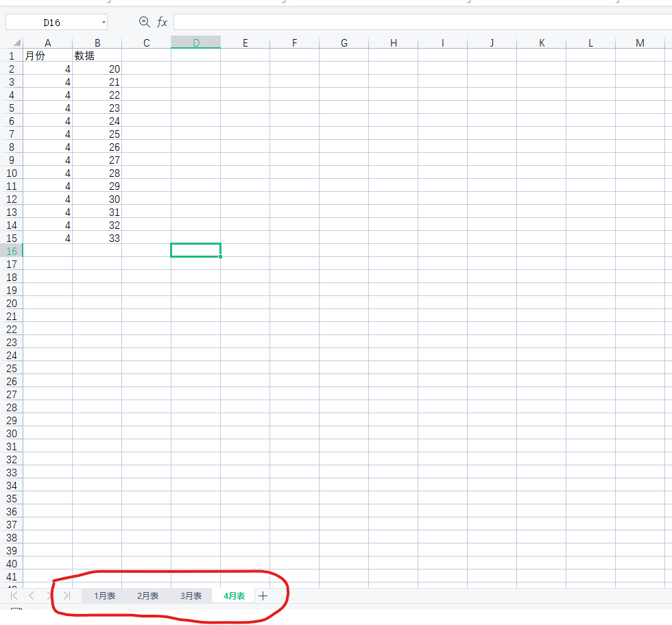672x625 pixels.
Task: Select row 1 header
Action: (12, 56)
